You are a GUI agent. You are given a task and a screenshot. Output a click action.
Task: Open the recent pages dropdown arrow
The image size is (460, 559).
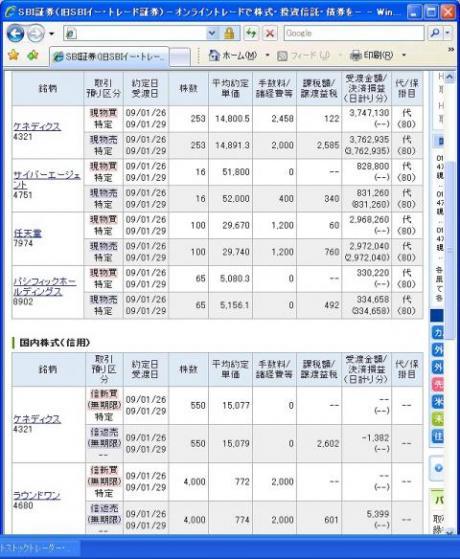tap(52, 34)
